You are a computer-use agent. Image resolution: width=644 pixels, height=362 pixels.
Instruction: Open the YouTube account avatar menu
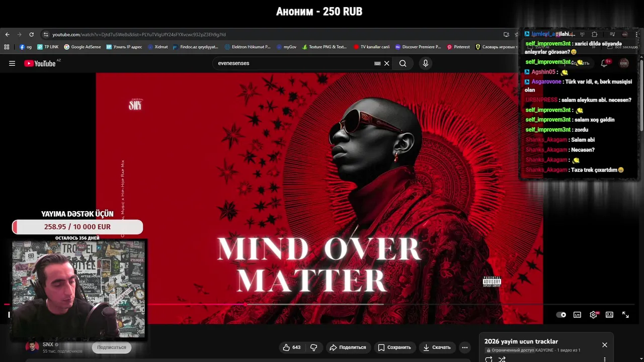624,63
